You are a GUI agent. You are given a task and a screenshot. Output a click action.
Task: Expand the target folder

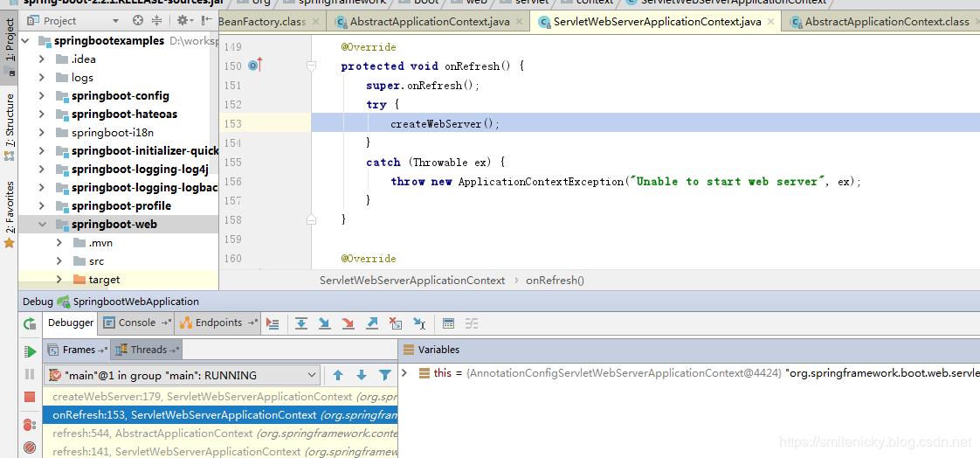coord(59,279)
